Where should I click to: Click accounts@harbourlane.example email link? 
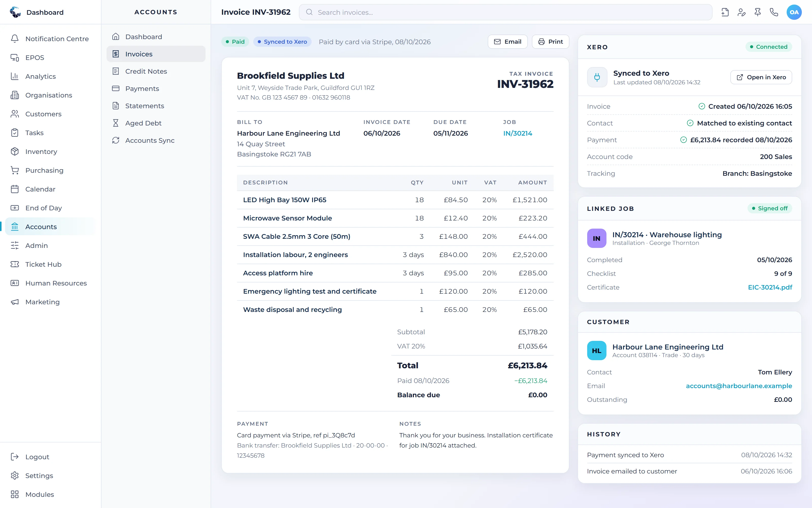point(739,386)
